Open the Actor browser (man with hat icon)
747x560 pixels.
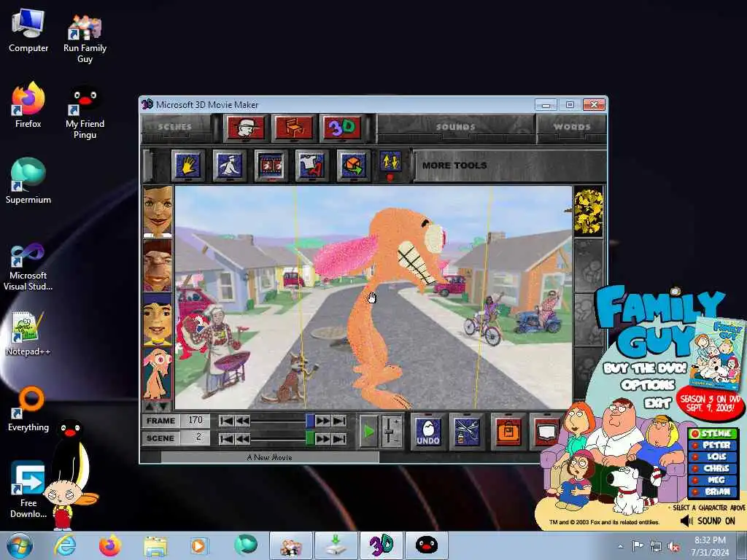coord(246,127)
